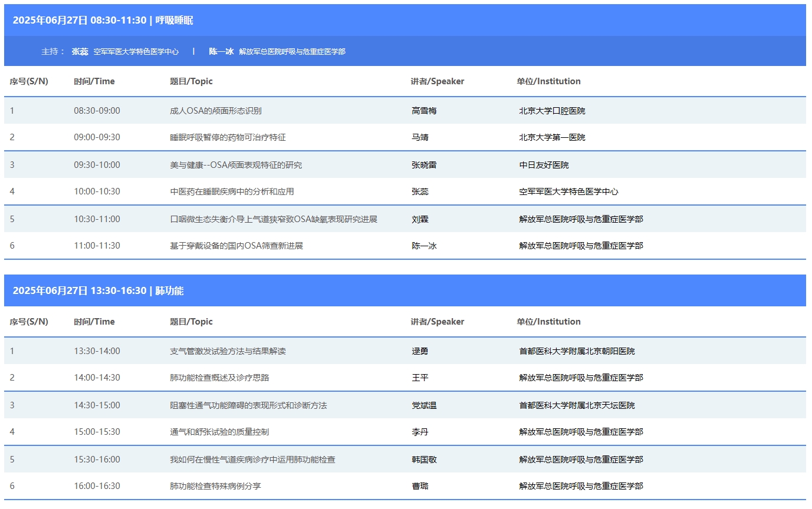Select the 09:00-09:30 time cell
Image resolution: width=812 pixels, height=509 pixels.
click(x=97, y=137)
